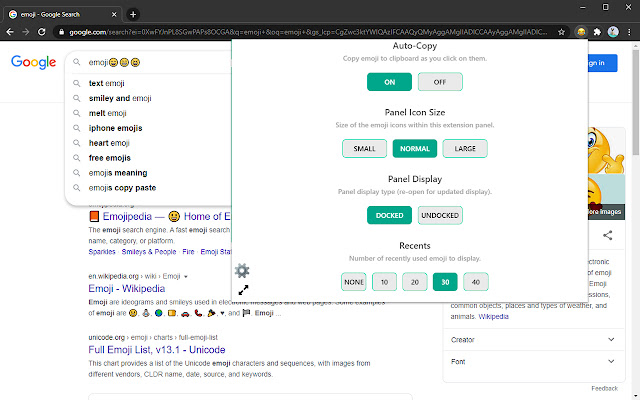Image resolution: width=640 pixels, height=400 pixels.
Task: Reload the page with refresh icon
Action: tap(41, 32)
